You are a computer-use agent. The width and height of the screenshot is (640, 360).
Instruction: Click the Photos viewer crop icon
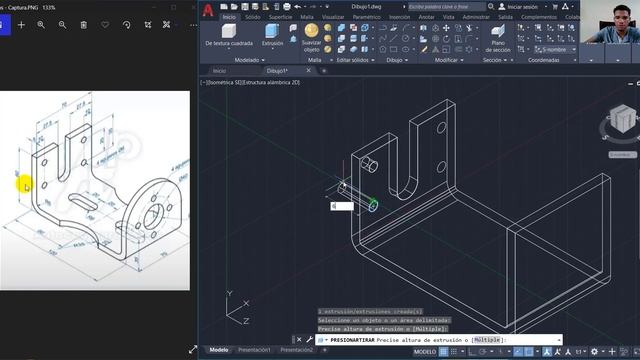[148, 25]
